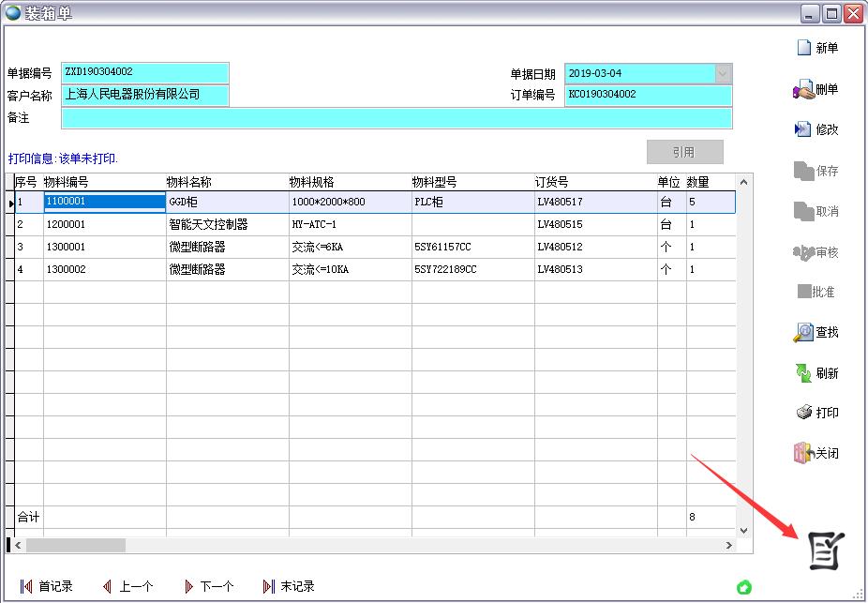Click the 客户名称 customer name field

click(145, 95)
